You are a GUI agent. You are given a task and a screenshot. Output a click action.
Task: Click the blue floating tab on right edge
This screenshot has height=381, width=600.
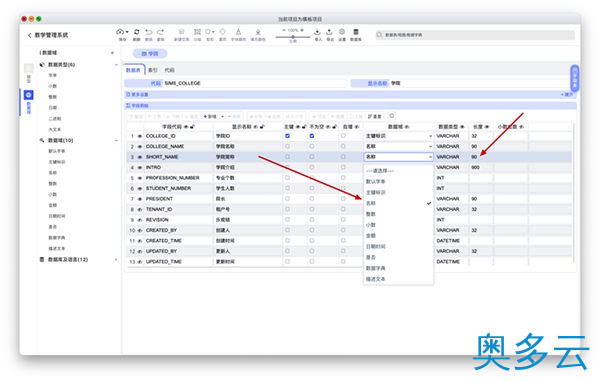click(574, 78)
